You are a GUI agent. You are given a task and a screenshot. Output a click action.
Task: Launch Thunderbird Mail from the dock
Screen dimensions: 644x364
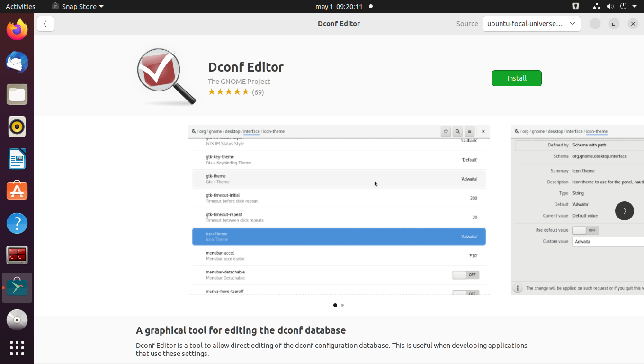(x=17, y=63)
